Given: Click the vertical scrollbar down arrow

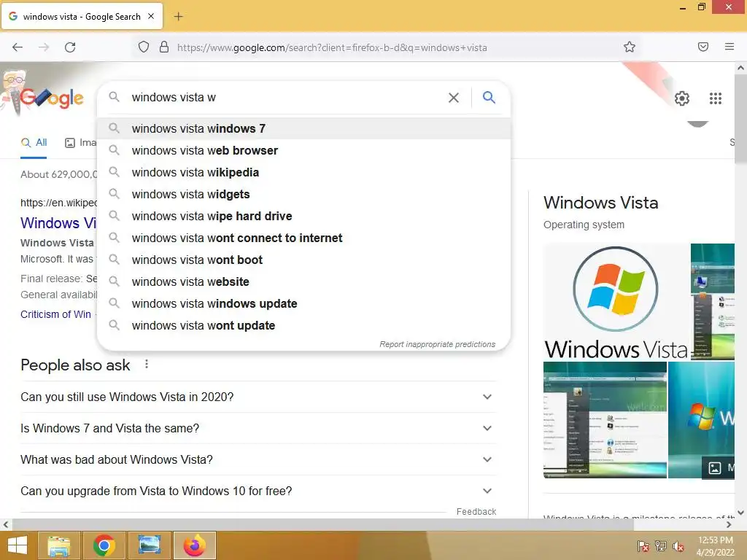Looking at the screenshot, I should [x=741, y=513].
